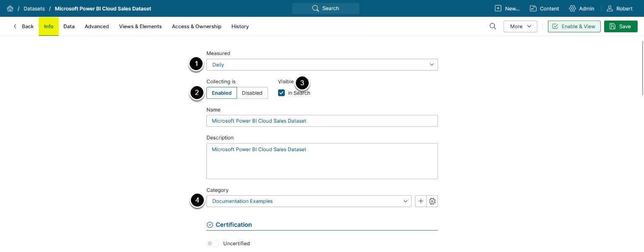Open the New... menu in top bar
Image resolution: width=644 pixels, height=252 pixels.
click(507, 8)
